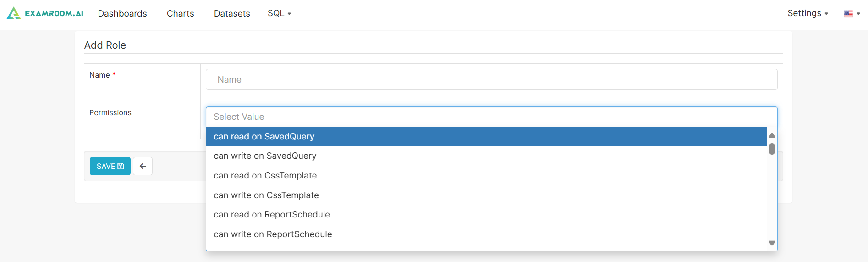
Task: Open the Charts page
Action: pos(180,13)
